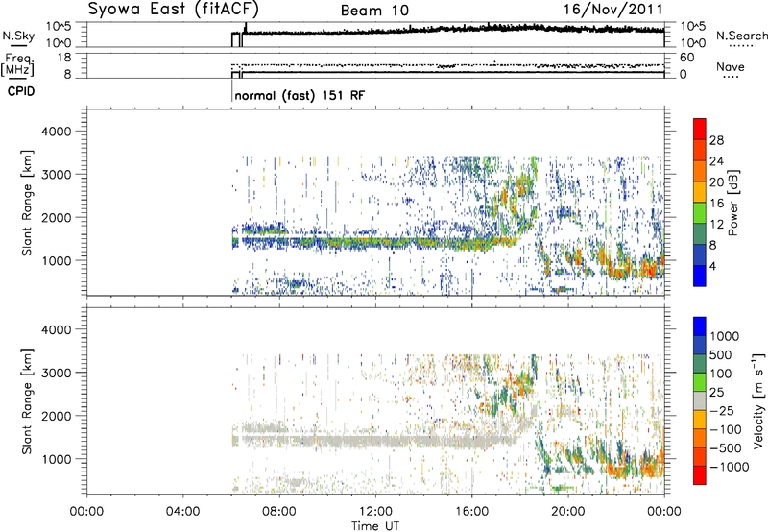Click the '18' frequency axis tick

64,58
